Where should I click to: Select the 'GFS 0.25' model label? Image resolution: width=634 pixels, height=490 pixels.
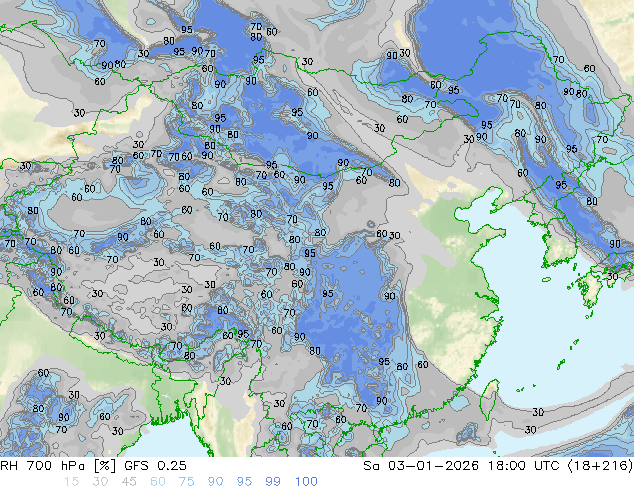tap(155, 466)
